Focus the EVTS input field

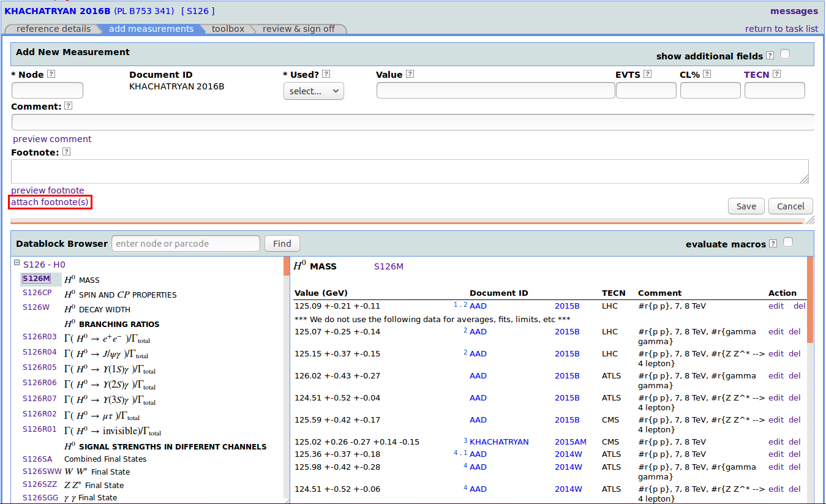(x=646, y=90)
